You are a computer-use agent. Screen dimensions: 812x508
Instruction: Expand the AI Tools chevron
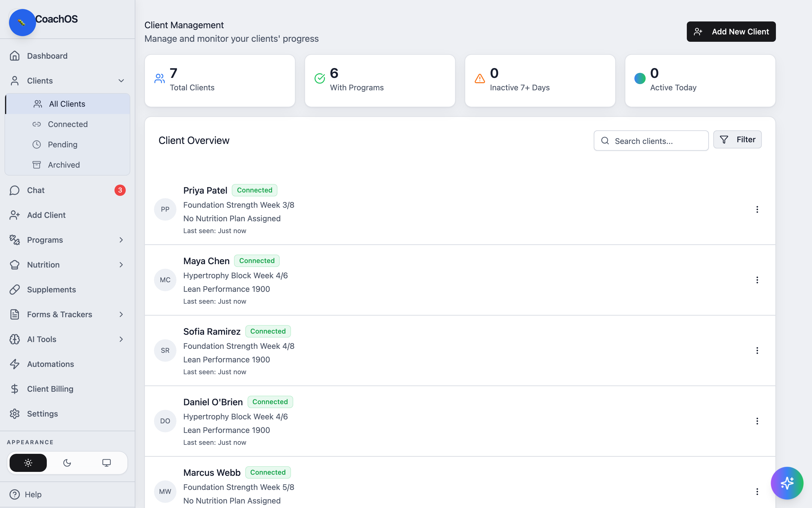point(121,339)
